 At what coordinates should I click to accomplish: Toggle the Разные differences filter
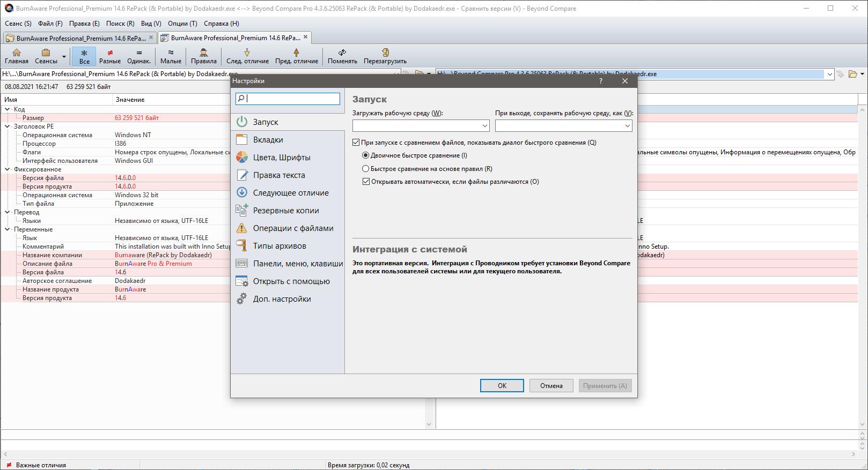(110, 56)
